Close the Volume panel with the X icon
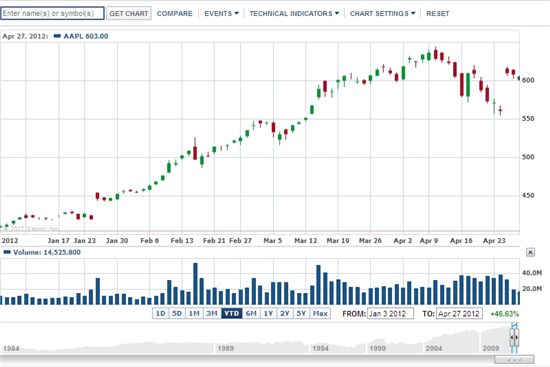Image resolution: width=550 pixels, height=367 pixels. tap(530, 252)
